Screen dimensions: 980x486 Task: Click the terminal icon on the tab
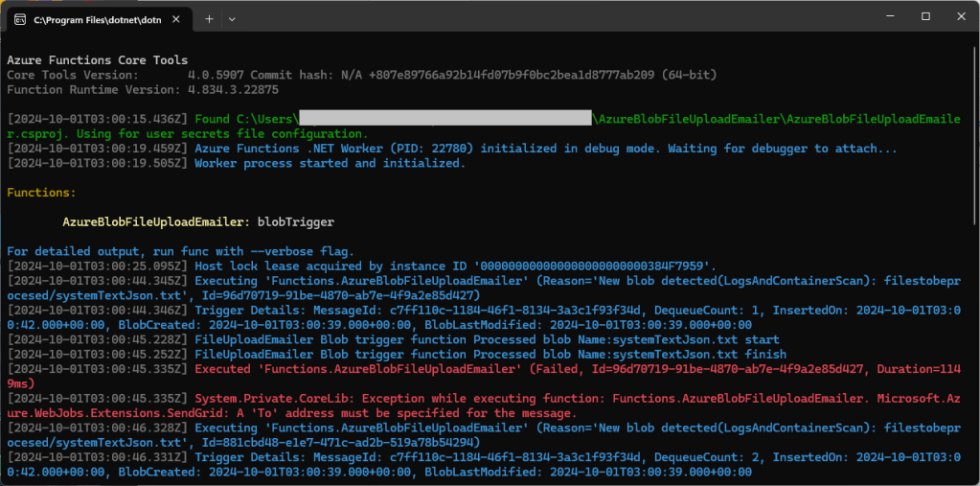[x=20, y=18]
